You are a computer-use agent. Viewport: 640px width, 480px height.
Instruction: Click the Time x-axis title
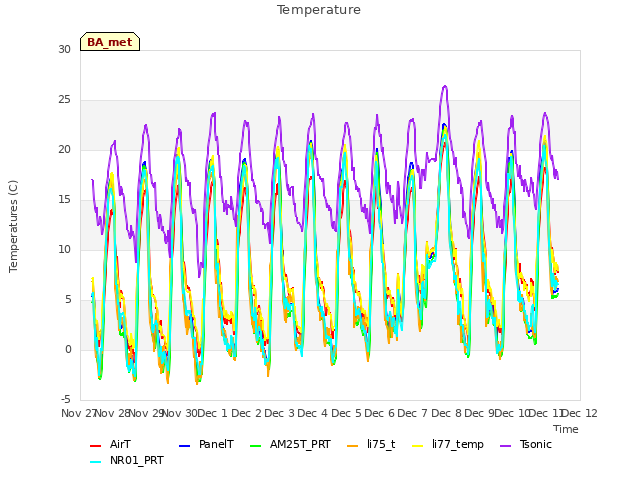click(x=566, y=429)
